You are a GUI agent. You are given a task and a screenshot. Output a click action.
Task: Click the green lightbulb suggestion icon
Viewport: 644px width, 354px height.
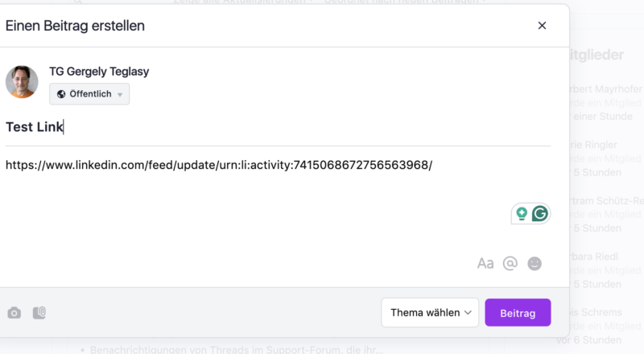(522, 213)
